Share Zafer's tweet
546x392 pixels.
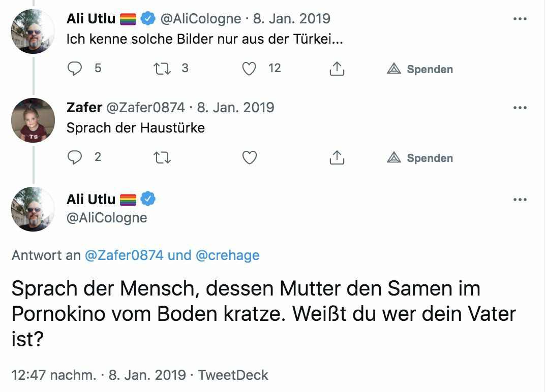[337, 158]
